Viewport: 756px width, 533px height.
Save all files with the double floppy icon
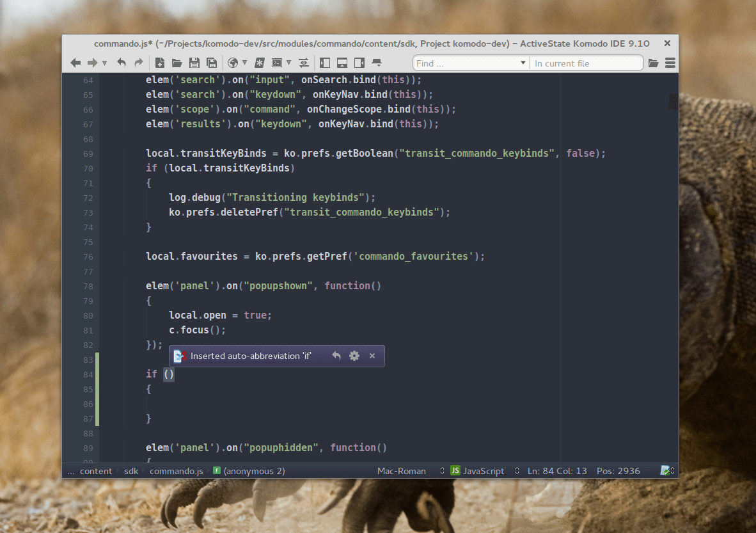tap(212, 63)
